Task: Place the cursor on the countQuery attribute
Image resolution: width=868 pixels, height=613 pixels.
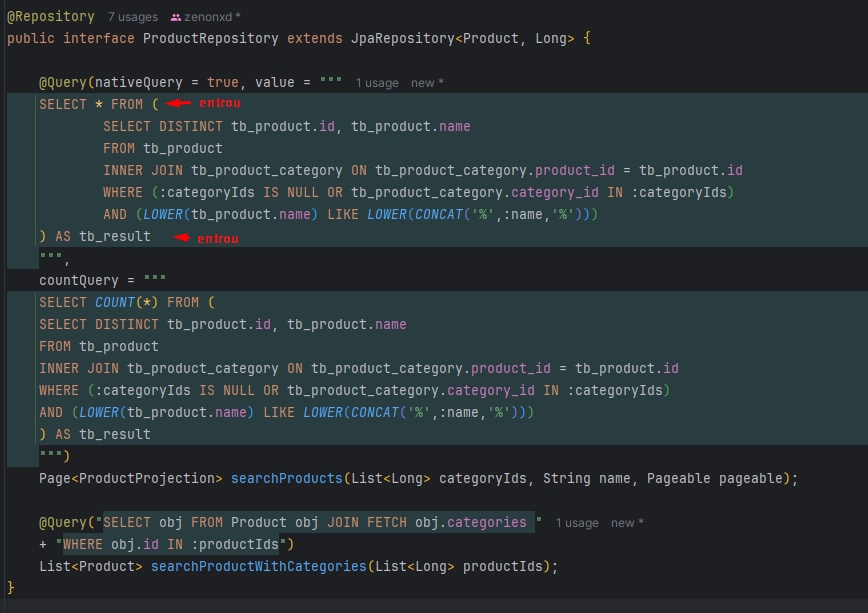Action: pos(78,281)
